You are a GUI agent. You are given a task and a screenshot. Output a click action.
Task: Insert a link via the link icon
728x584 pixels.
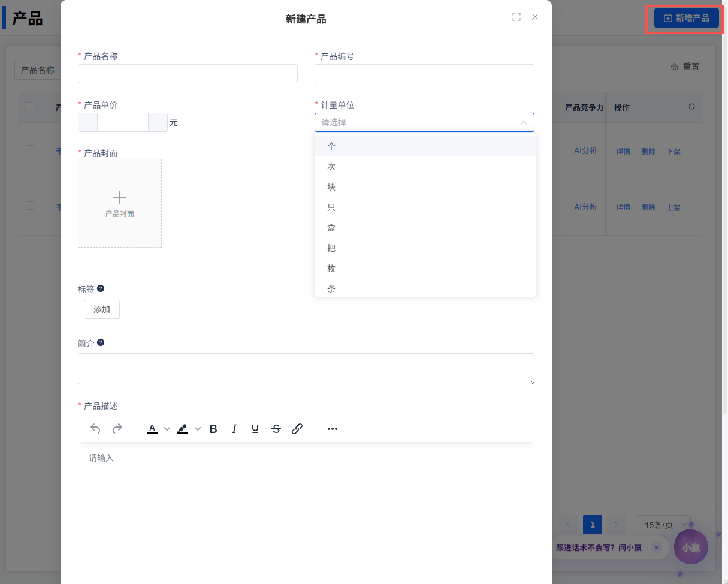coord(297,429)
